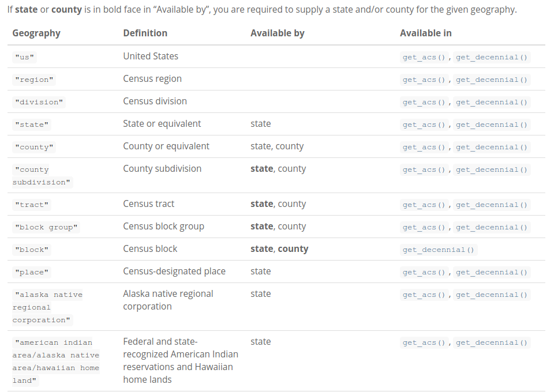Image resolution: width=558 pixels, height=392 pixels.
Task: Open get_decennial() in the "county" row
Action: point(491,147)
